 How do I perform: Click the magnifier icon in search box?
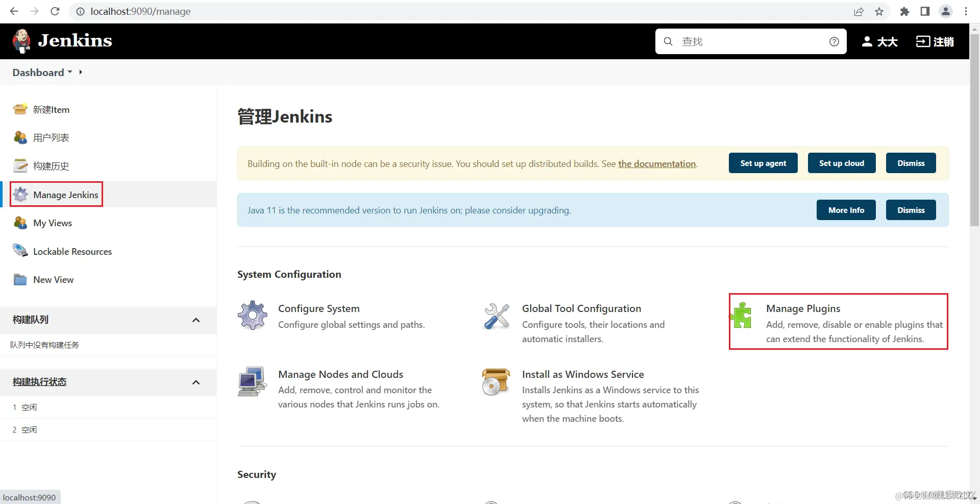[668, 41]
